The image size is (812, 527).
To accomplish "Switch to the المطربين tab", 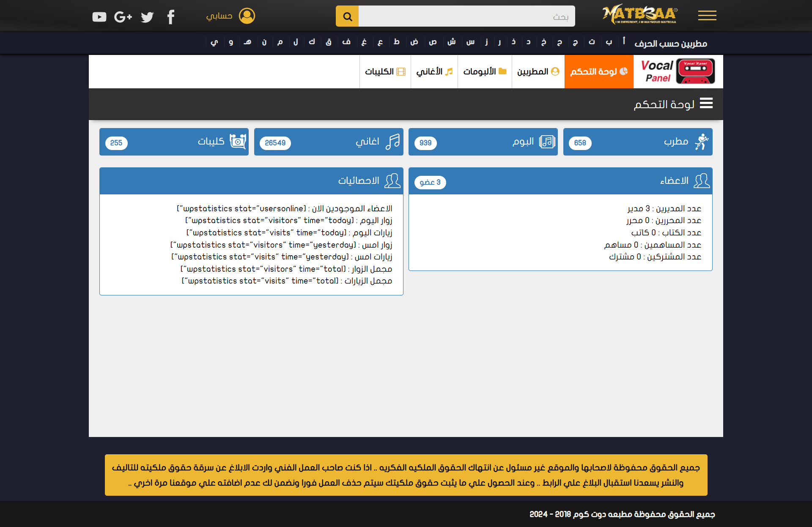I will pyautogui.click(x=538, y=71).
